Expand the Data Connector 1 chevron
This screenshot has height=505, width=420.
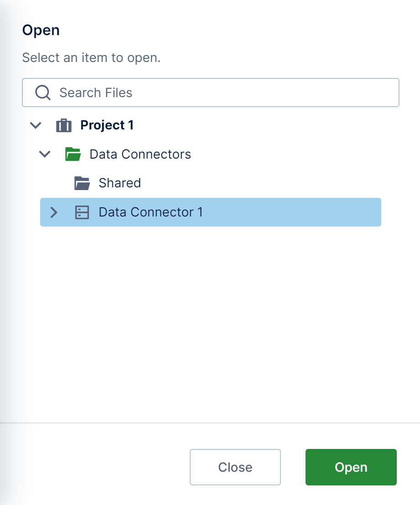coord(54,212)
